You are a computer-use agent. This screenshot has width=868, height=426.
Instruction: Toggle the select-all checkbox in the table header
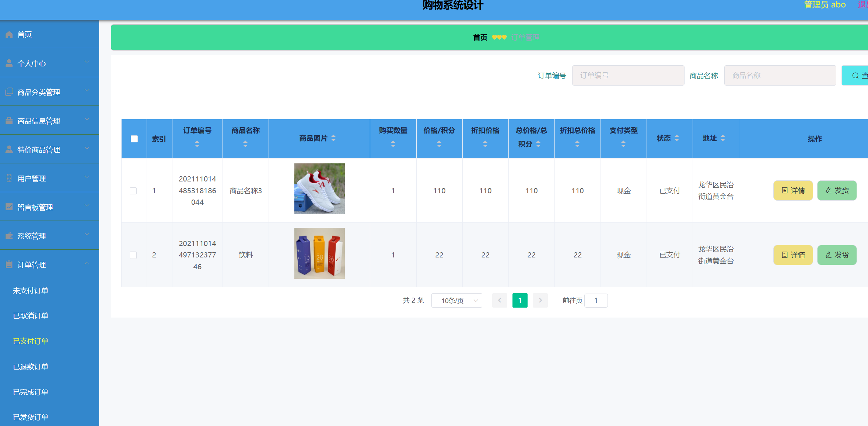point(134,139)
